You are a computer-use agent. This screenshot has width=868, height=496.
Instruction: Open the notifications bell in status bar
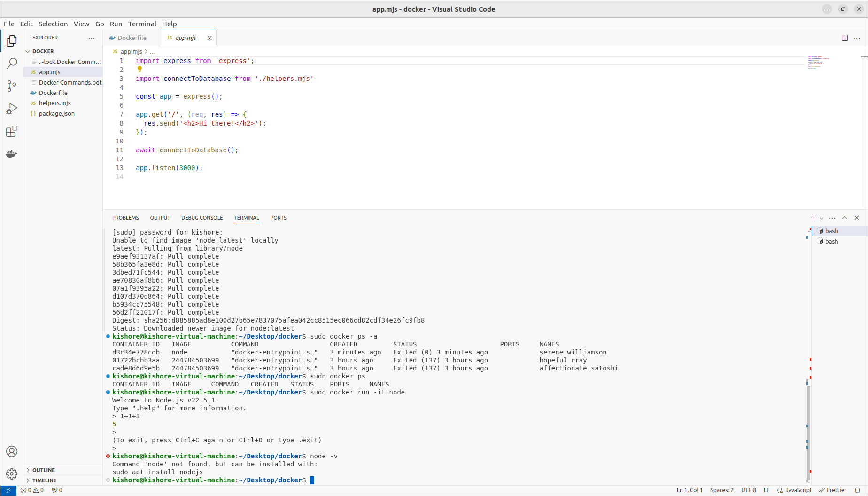857,490
